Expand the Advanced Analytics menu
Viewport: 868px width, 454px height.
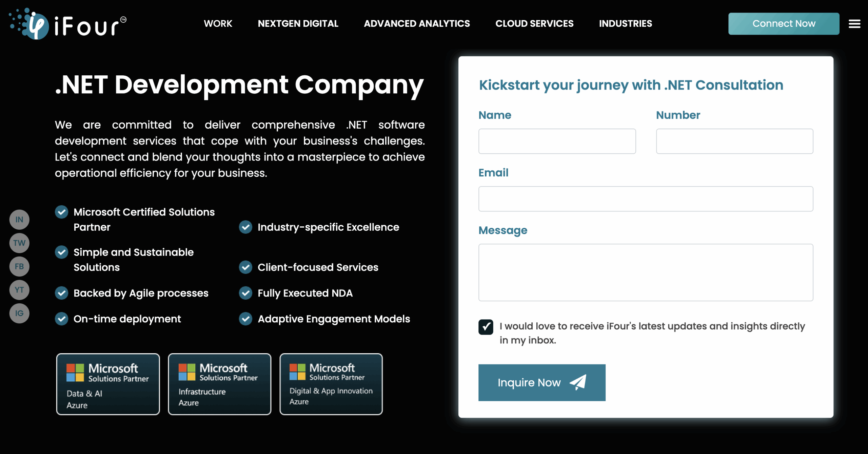click(417, 23)
